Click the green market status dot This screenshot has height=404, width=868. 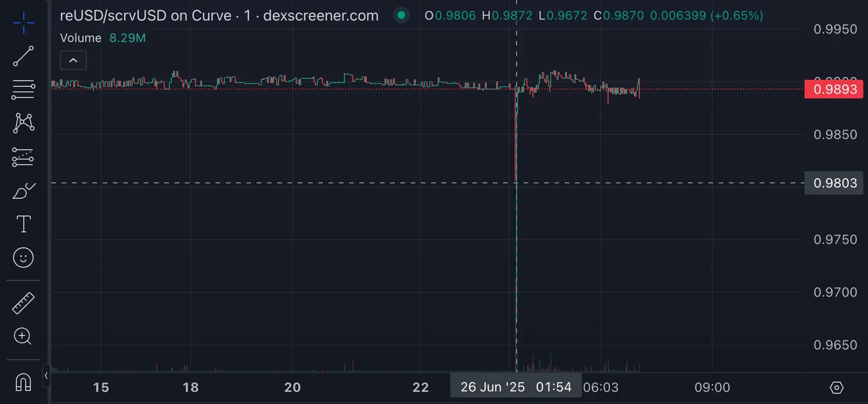tap(401, 15)
